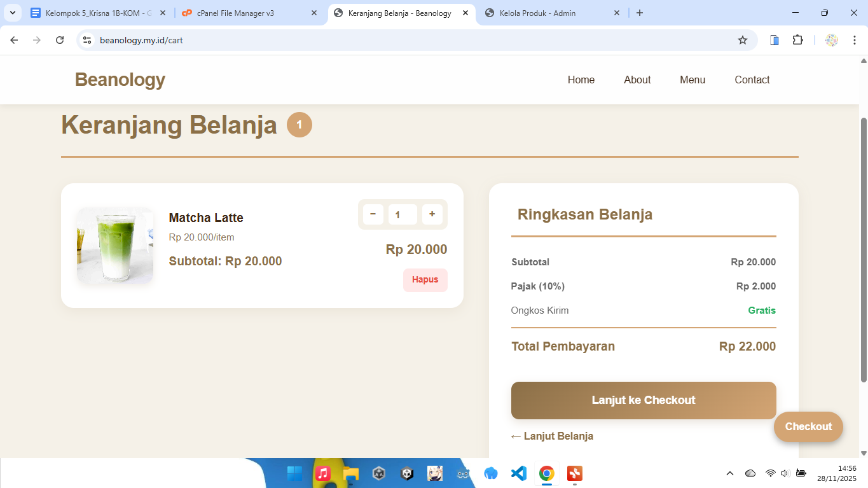Viewport: 868px width, 488px height.
Task: Click the Matcha Latte product image
Action: coord(115,246)
